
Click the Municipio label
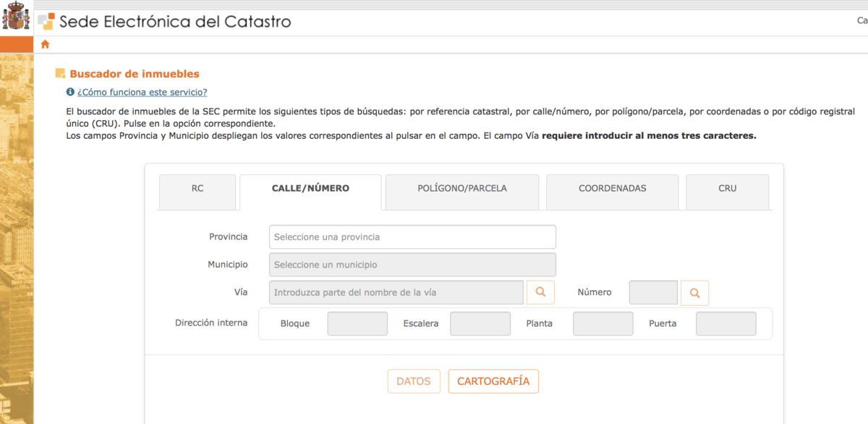click(228, 265)
